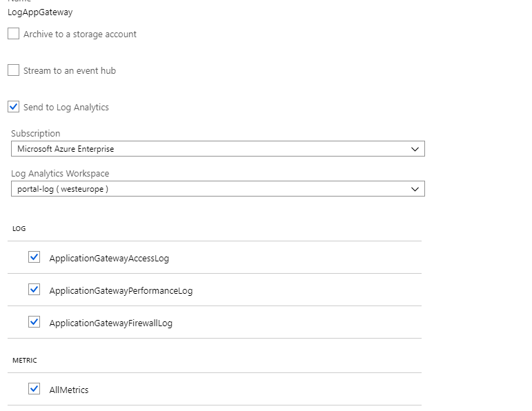Uncheck the AllMetrics checkbox

click(x=35, y=389)
